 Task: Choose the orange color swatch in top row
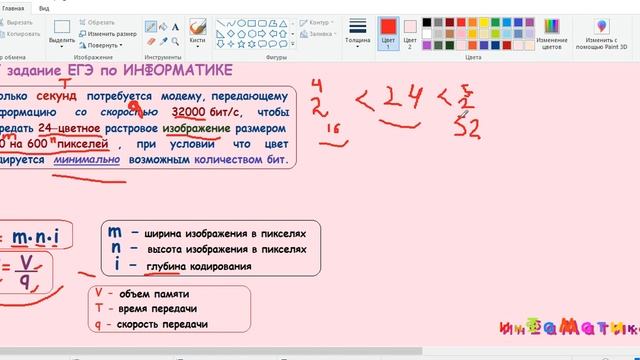[x=473, y=22]
